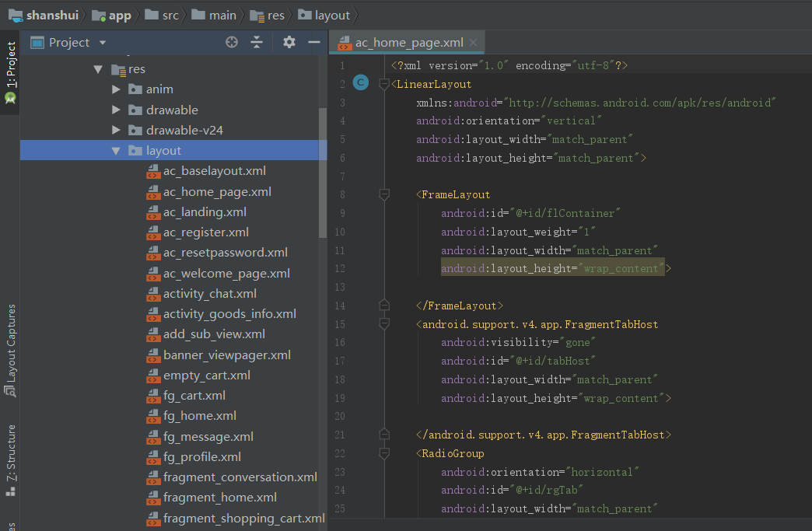Viewport: 812px width, 531px height.
Task: Click the 'src' breadcrumb in navigation bar
Action: 170,15
